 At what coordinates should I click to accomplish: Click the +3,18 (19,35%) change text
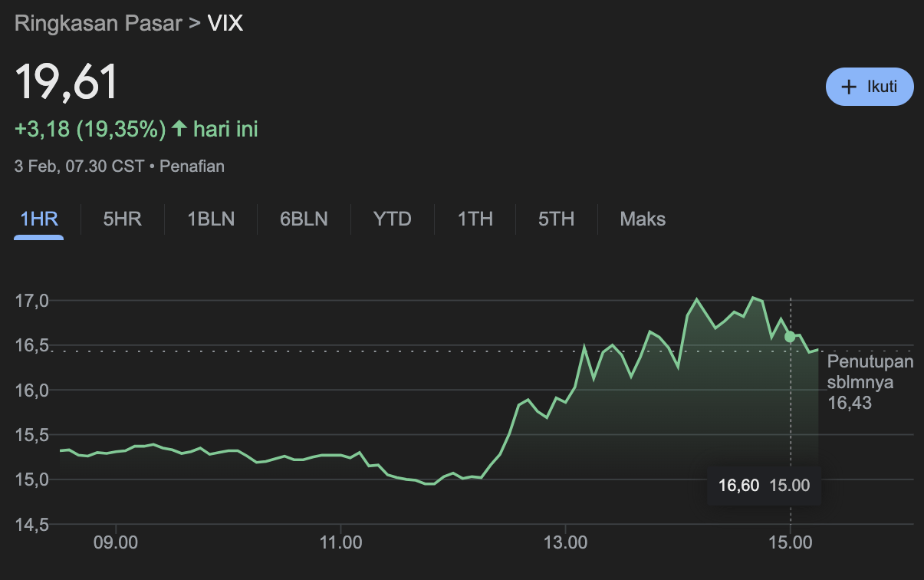(90, 129)
